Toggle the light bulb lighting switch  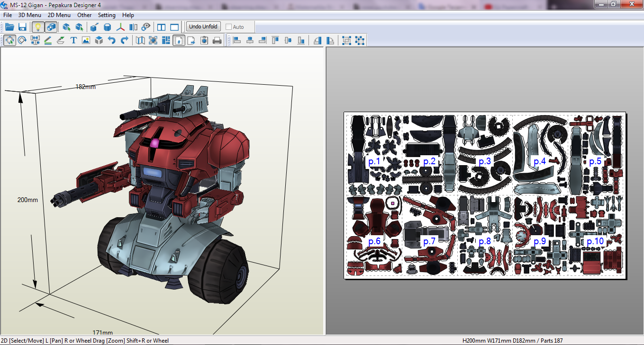[x=38, y=27]
